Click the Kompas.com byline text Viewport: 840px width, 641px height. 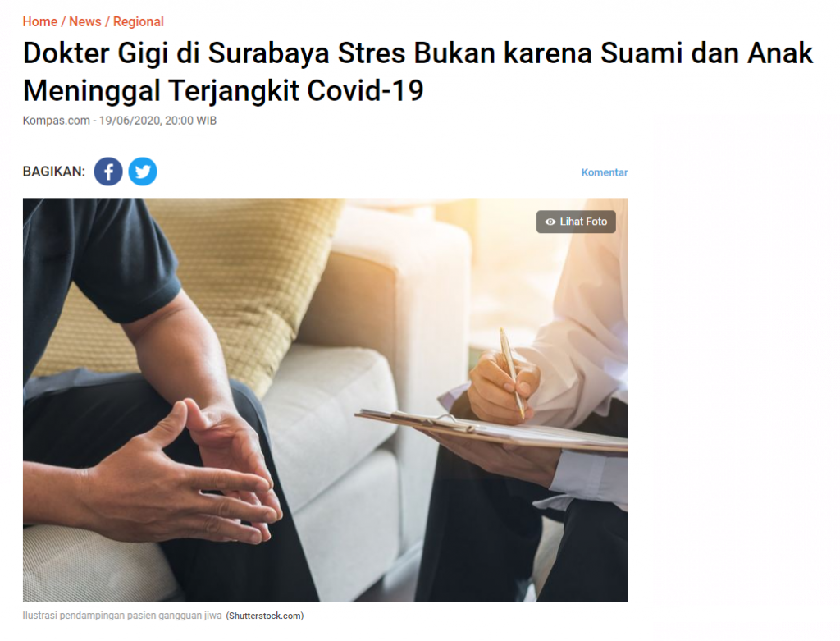(57, 121)
